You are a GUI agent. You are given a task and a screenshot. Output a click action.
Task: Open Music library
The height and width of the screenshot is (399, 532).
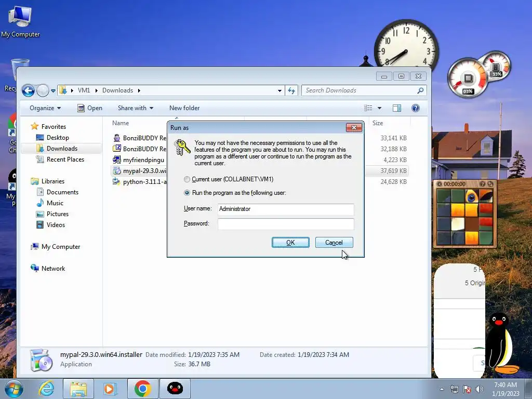[55, 203]
